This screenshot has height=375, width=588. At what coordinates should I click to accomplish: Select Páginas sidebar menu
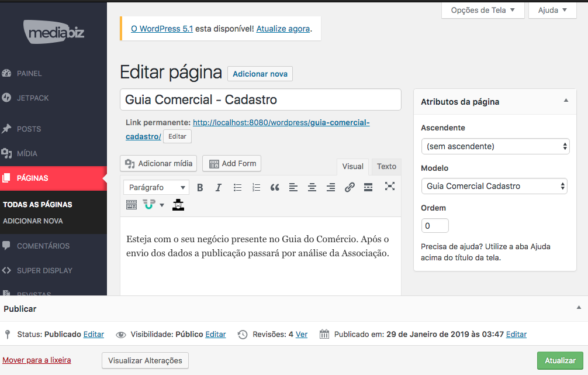pos(53,178)
